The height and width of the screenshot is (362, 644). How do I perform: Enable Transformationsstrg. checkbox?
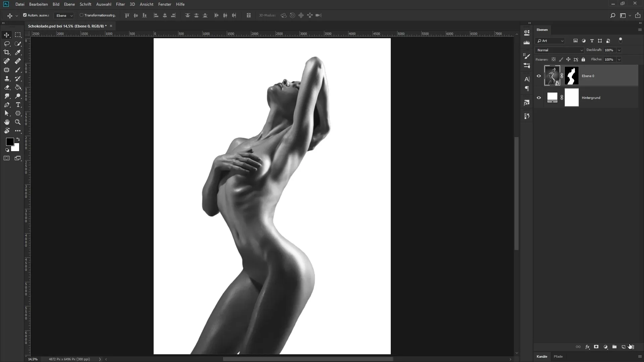tap(82, 15)
